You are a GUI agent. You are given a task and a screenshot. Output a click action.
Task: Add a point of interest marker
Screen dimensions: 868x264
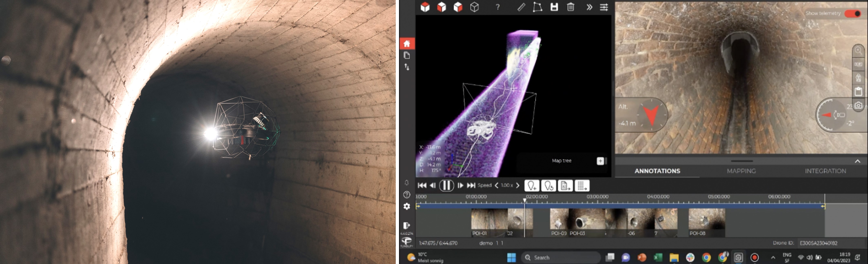[532, 186]
